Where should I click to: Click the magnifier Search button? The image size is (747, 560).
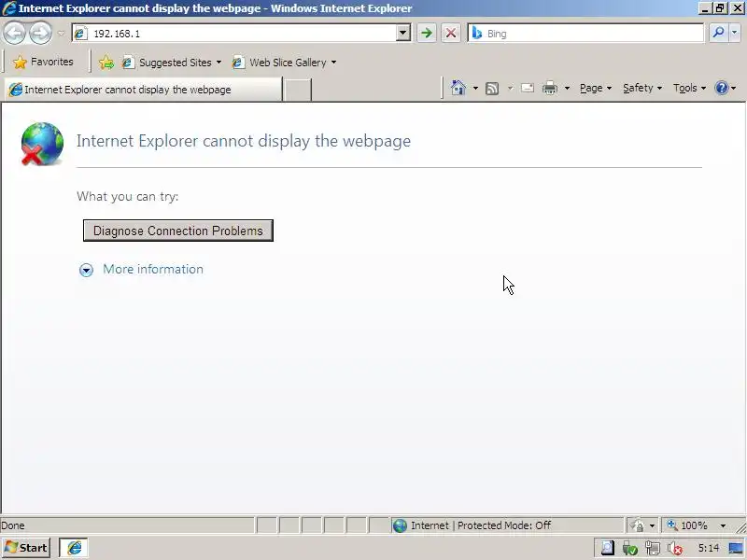(x=718, y=33)
